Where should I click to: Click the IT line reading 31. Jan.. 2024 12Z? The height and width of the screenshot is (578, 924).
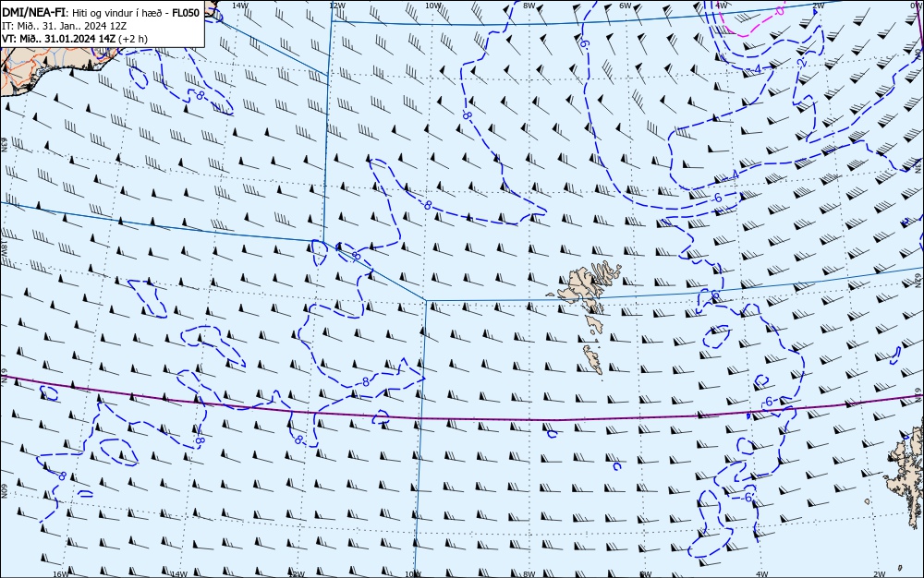[x=64, y=27]
